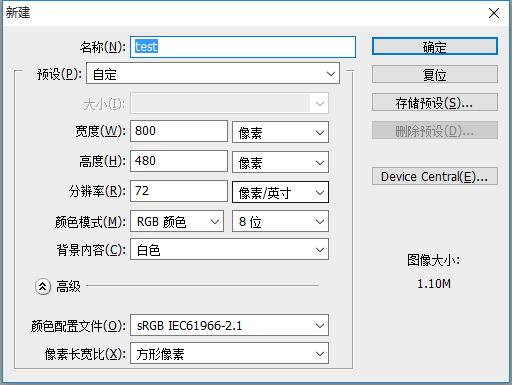Close the 新建 dialog window
Viewport: 512px width, 385px height.
pos(494,13)
